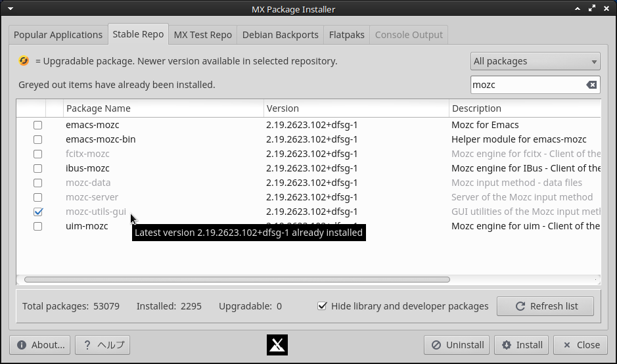617x364 pixels.
Task: Switch to the Flatpaks tab
Action: pyautogui.click(x=347, y=35)
